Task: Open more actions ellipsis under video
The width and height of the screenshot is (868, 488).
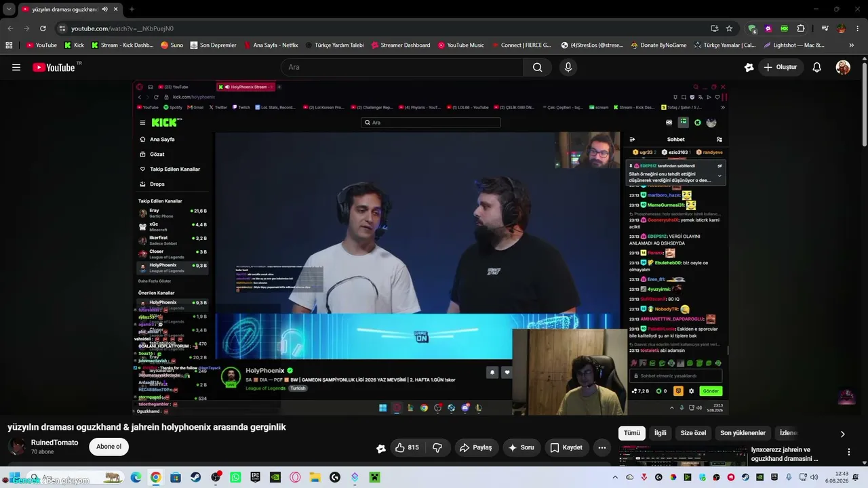Action: point(601,447)
